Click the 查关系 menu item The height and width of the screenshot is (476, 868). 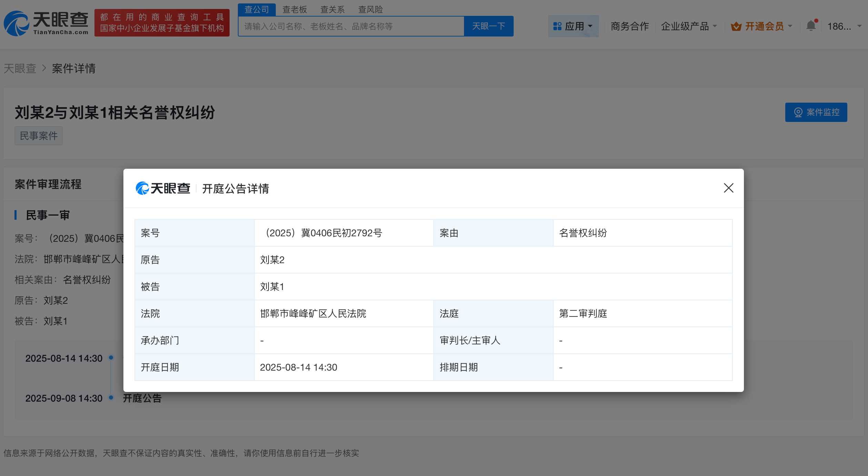(332, 9)
